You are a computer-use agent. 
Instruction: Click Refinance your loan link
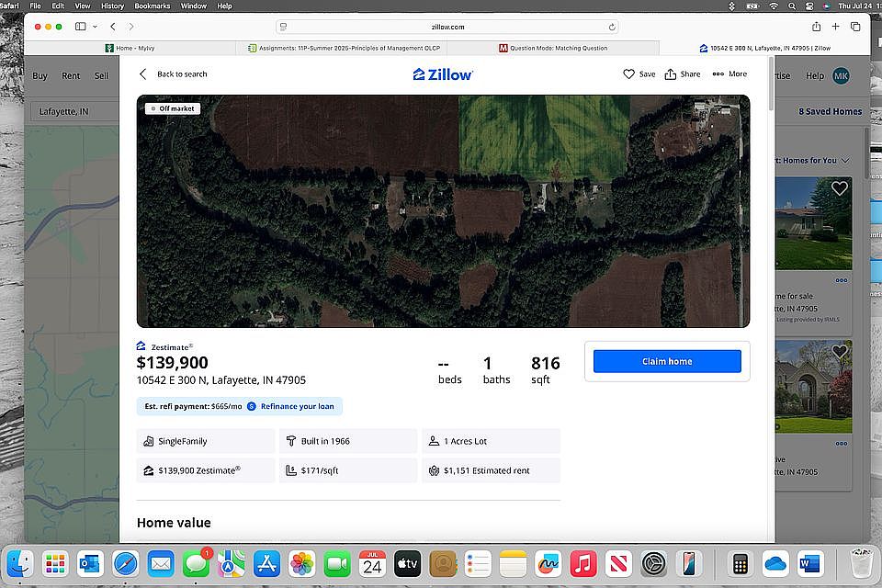pyautogui.click(x=297, y=406)
